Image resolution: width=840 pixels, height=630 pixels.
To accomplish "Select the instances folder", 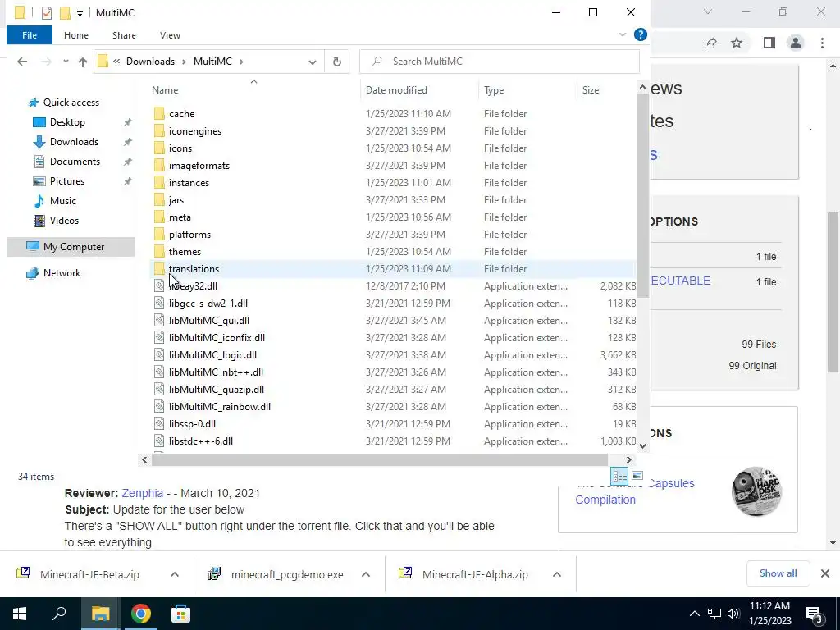I will (189, 183).
